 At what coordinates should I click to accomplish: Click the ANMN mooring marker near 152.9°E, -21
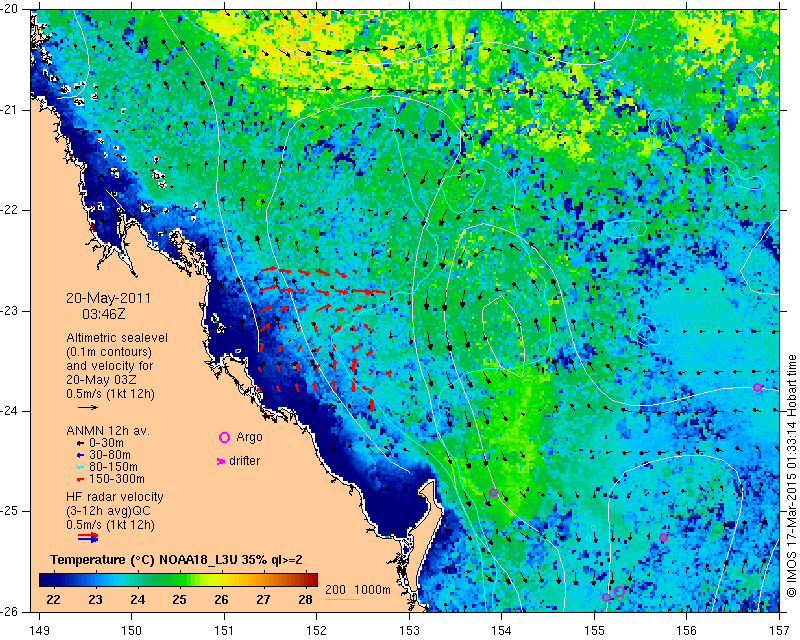[398, 107]
